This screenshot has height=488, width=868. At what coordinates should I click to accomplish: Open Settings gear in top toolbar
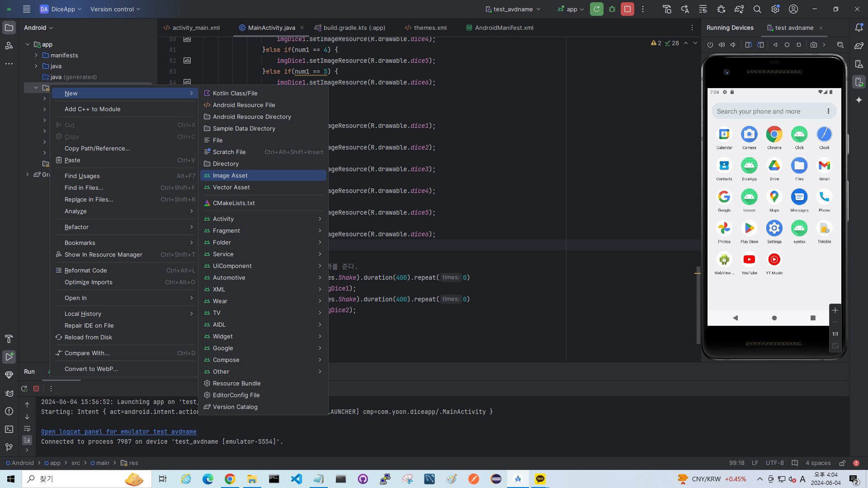point(775,9)
